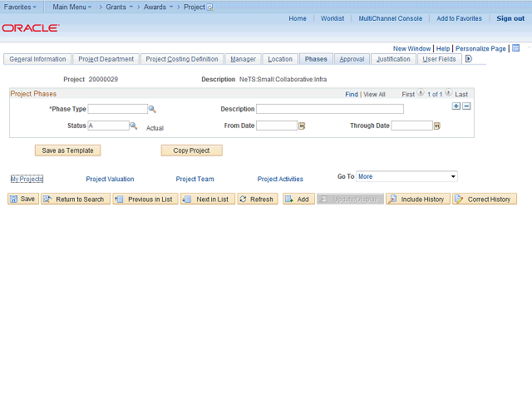Image resolution: width=532 pixels, height=399 pixels.
Task: Click the Personalize Page link
Action: (480, 48)
